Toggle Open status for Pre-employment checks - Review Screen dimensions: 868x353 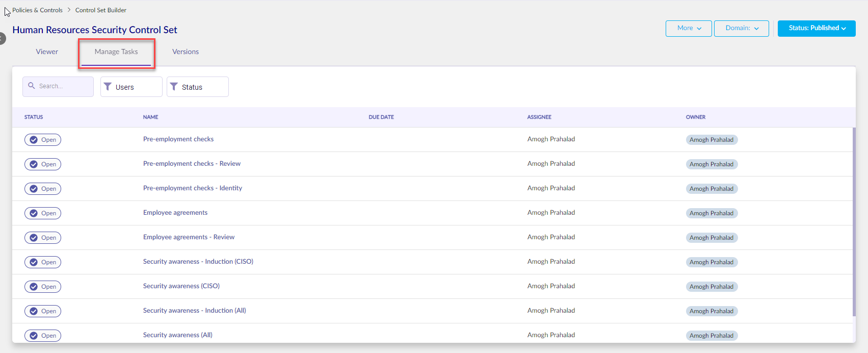43,164
